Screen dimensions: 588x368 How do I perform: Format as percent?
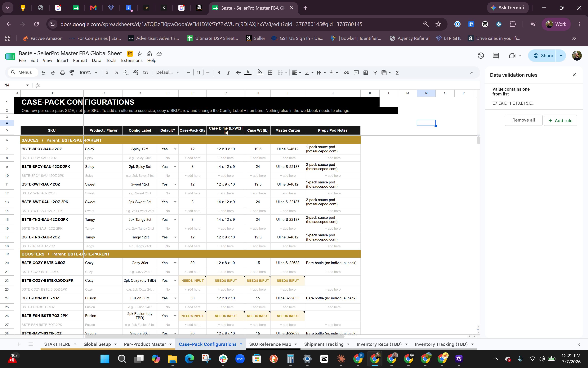117,72
